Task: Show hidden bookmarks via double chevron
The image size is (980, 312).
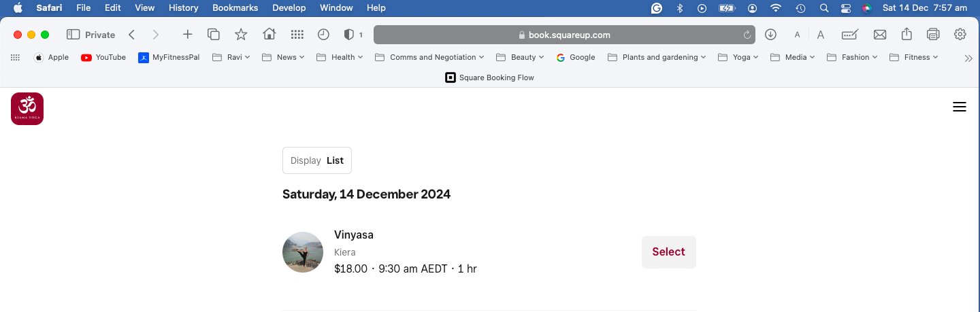Action: click(x=968, y=58)
